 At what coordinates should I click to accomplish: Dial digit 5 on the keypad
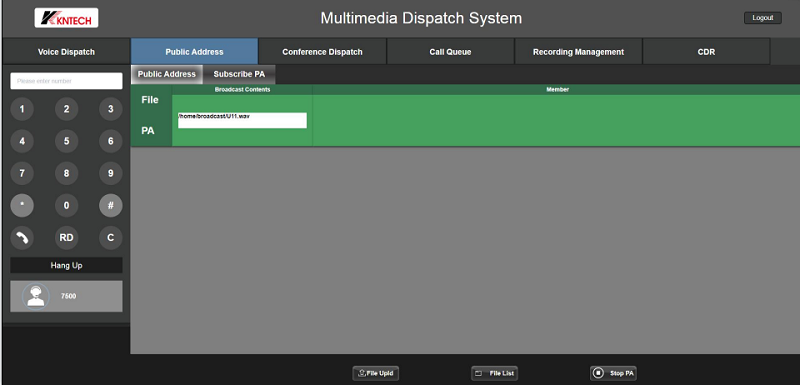tap(66, 141)
